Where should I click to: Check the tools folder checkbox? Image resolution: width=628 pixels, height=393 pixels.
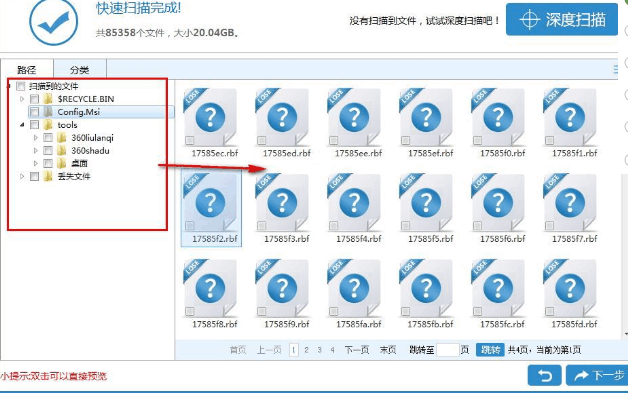click(x=34, y=125)
